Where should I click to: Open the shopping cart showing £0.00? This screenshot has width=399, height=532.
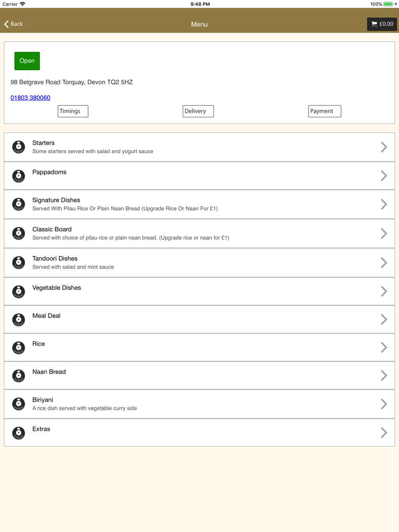click(x=382, y=24)
